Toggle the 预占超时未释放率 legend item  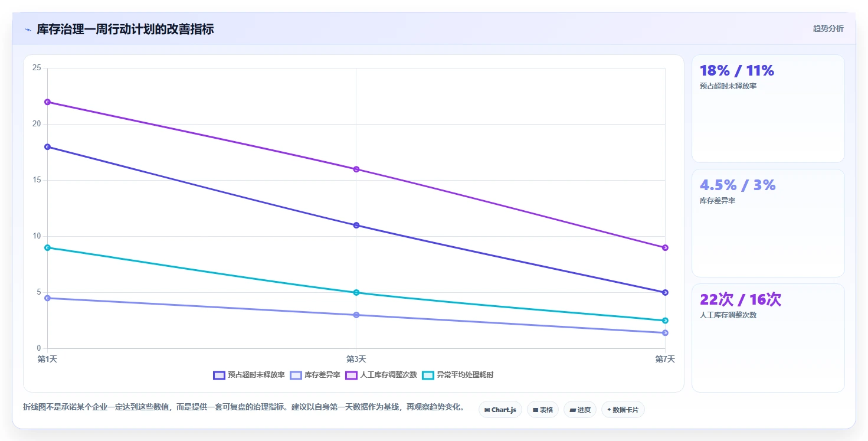(249, 375)
